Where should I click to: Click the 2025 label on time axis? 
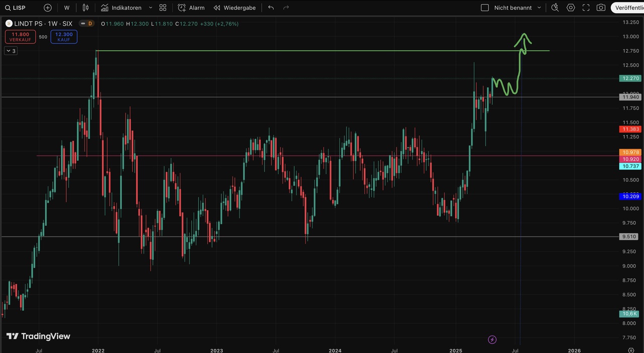click(x=456, y=350)
